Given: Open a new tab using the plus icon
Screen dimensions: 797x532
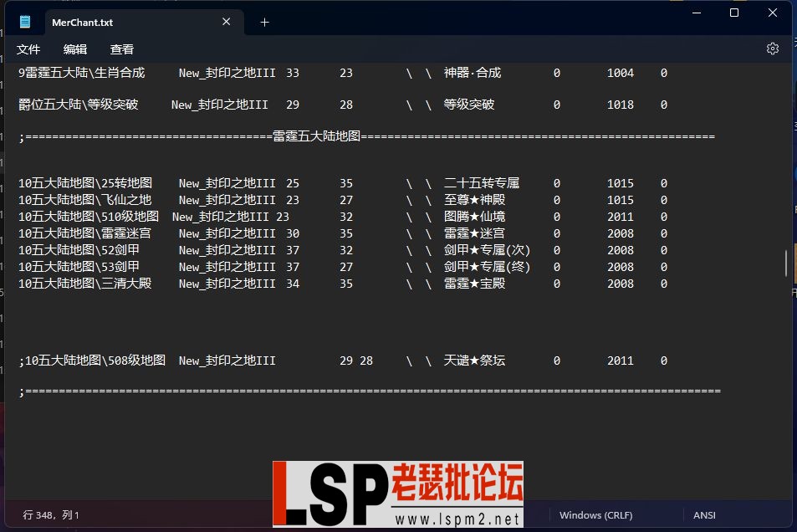Looking at the screenshot, I should pyautogui.click(x=264, y=22).
